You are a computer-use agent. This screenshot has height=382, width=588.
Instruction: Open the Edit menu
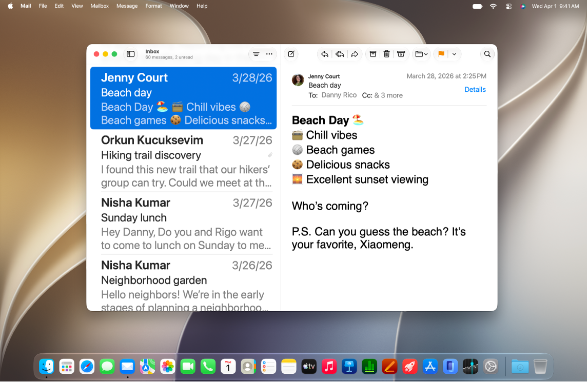[x=59, y=6]
